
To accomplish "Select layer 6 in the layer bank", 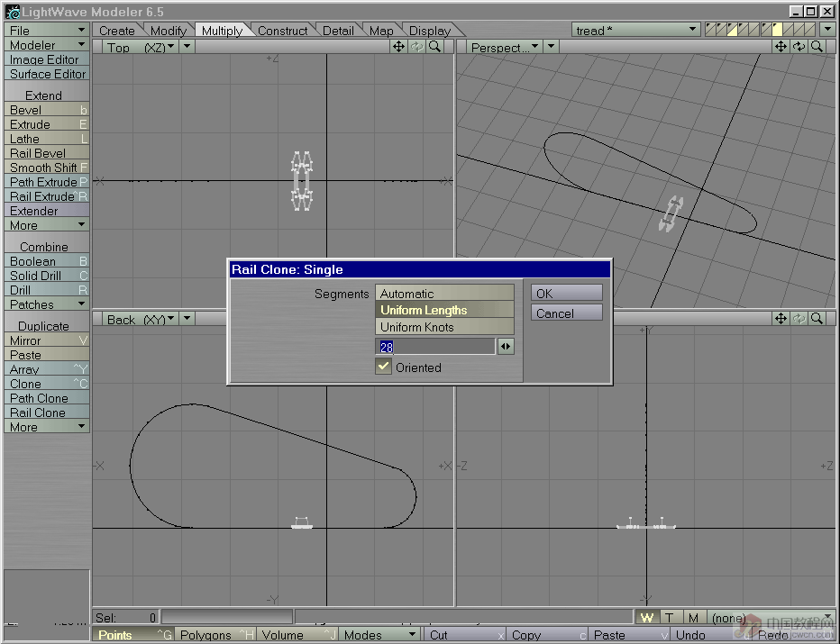I will point(766,30).
